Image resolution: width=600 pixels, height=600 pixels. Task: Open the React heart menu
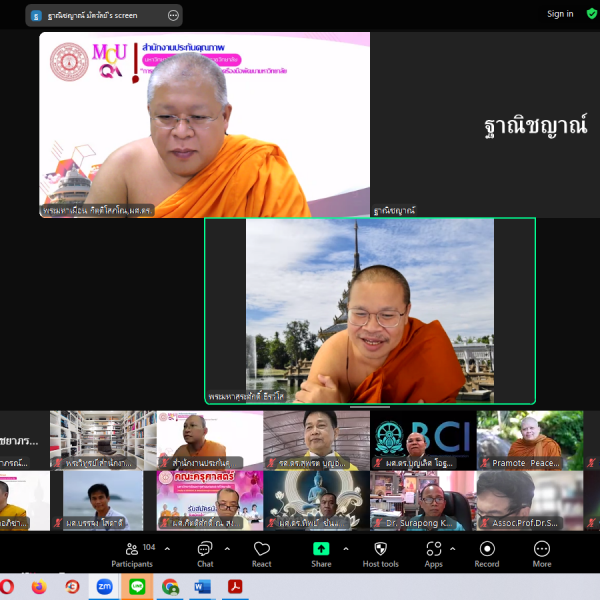coord(262,555)
